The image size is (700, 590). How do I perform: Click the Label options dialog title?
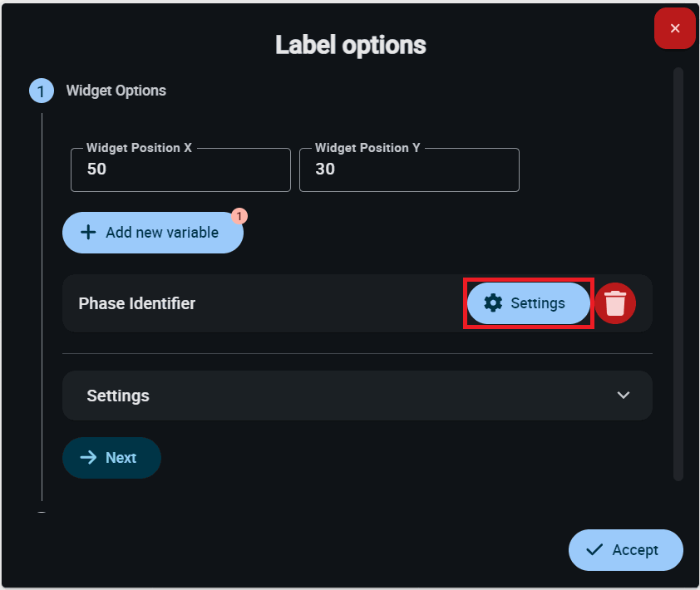tap(350, 45)
